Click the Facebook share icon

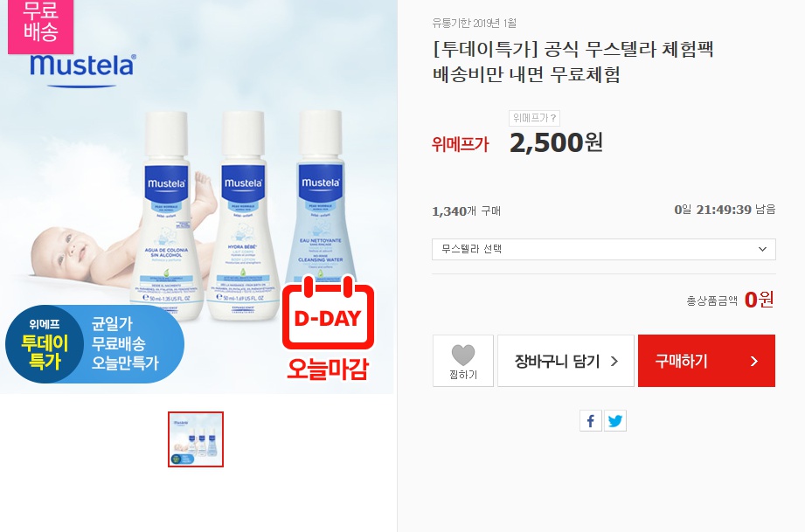[x=590, y=421]
